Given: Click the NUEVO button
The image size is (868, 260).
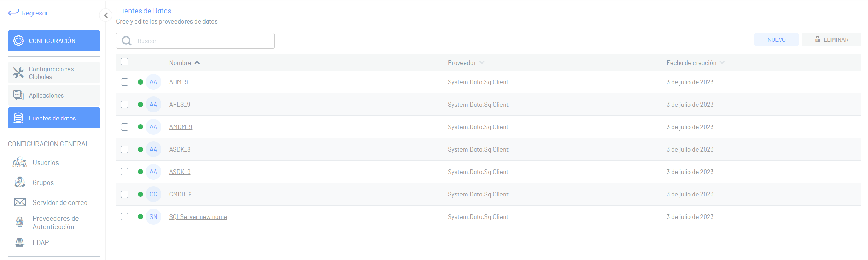Looking at the screenshot, I should point(776,40).
